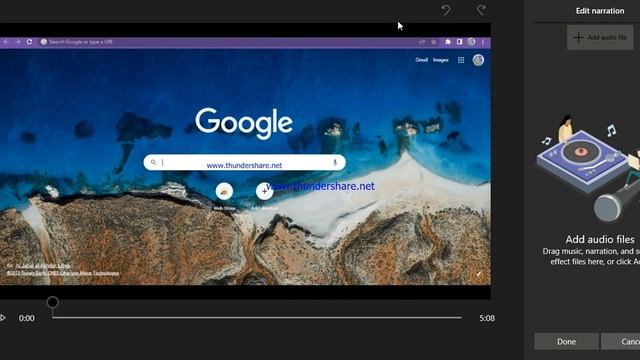Click the 0:00 current time label
Image resolution: width=640 pixels, height=360 pixels.
27,318
